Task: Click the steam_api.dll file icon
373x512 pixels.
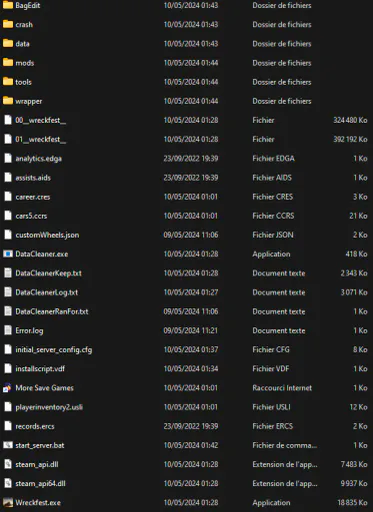Action: (8, 464)
